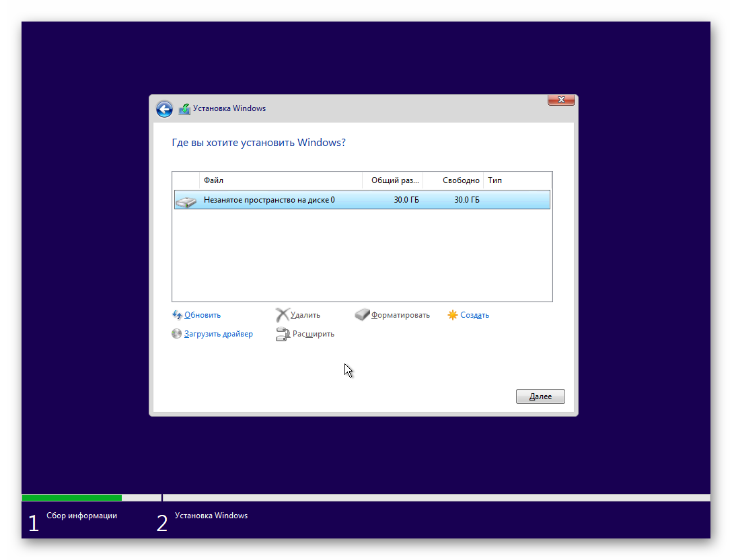Click the 30.0 ГБ total size value
Screen dimensions: 732x560
(406, 200)
